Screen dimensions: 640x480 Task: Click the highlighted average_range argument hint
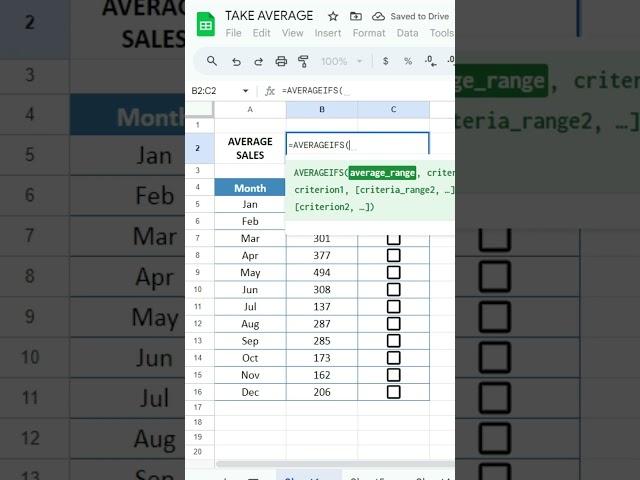click(x=382, y=173)
